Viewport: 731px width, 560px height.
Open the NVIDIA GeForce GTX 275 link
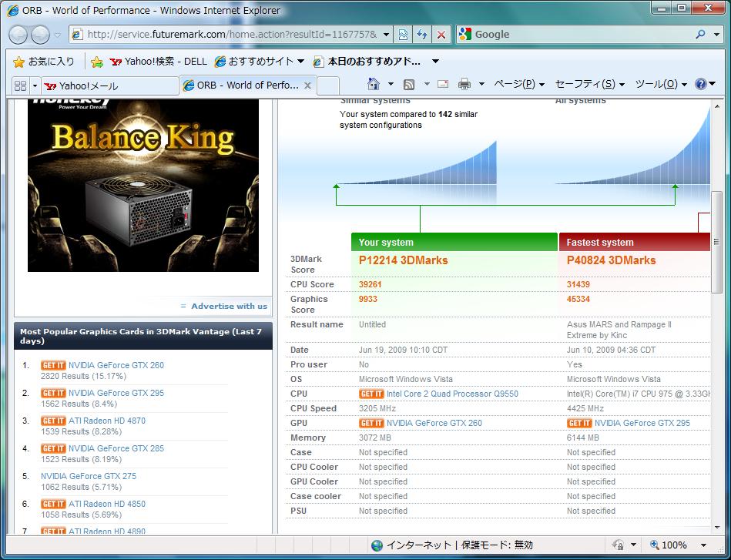pos(89,476)
